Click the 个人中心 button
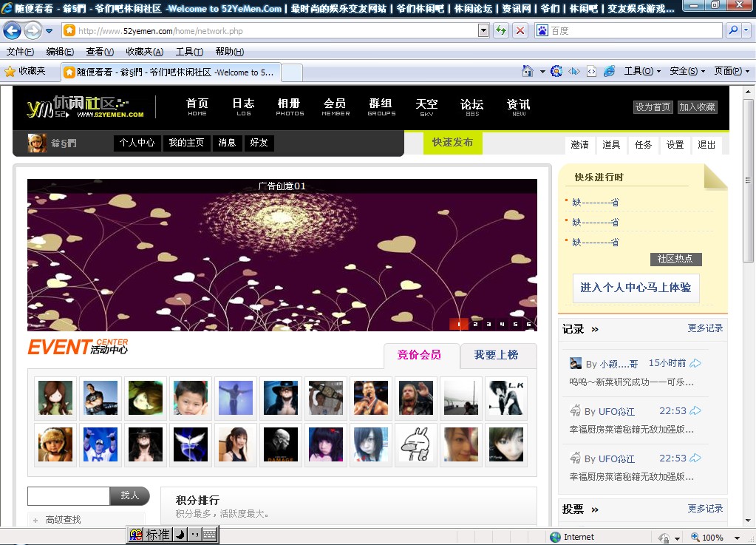 137,143
